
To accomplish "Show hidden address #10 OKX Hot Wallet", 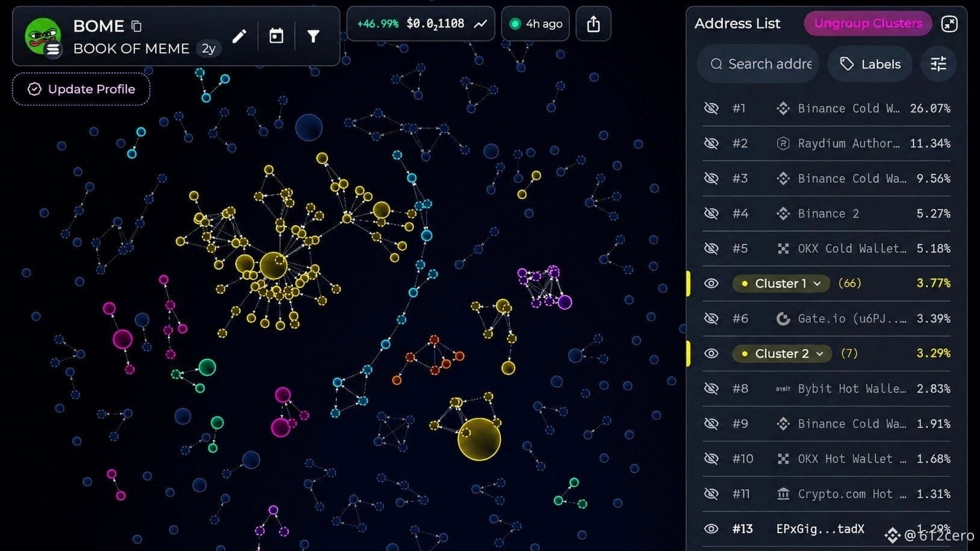I will 712,459.
